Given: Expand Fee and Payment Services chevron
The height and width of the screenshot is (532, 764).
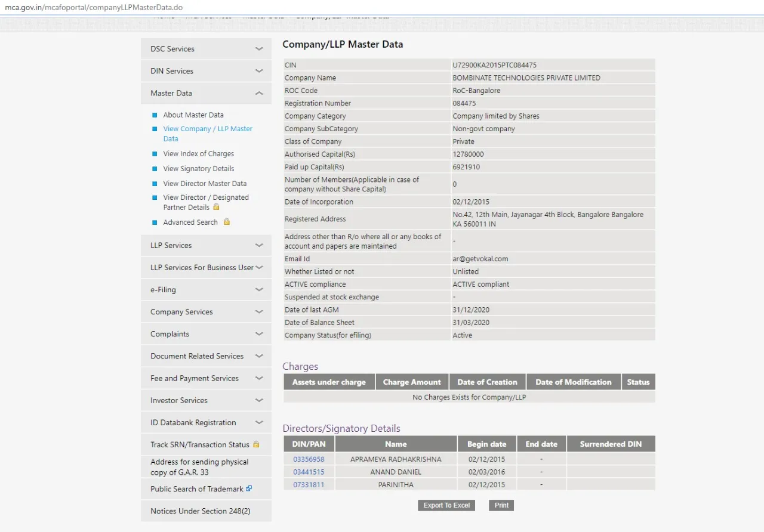Looking at the screenshot, I should pyautogui.click(x=258, y=378).
